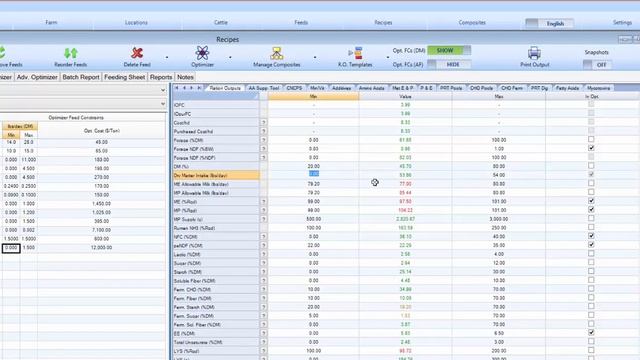Click help icon for Forage NDF (%BW) row
Viewport: 640px width, 360px height.
pyautogui.click(x=264, y=149)
